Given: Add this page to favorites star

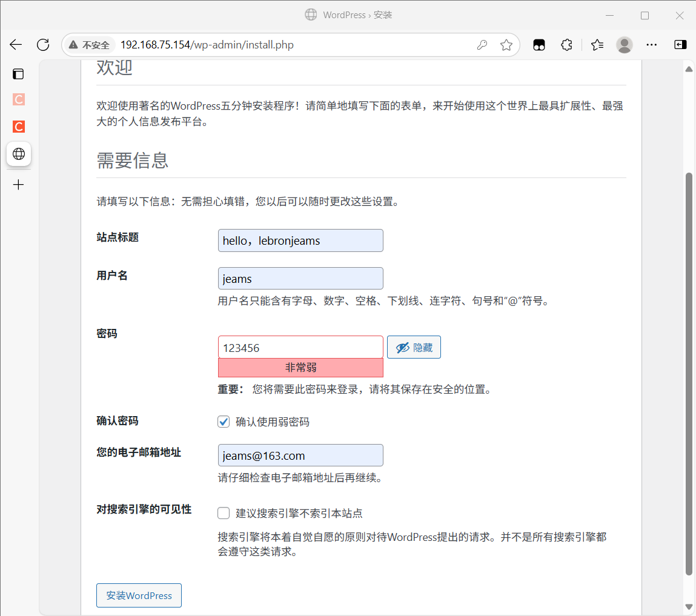Looking at the screenshot, I should click(x=506, y=45).
